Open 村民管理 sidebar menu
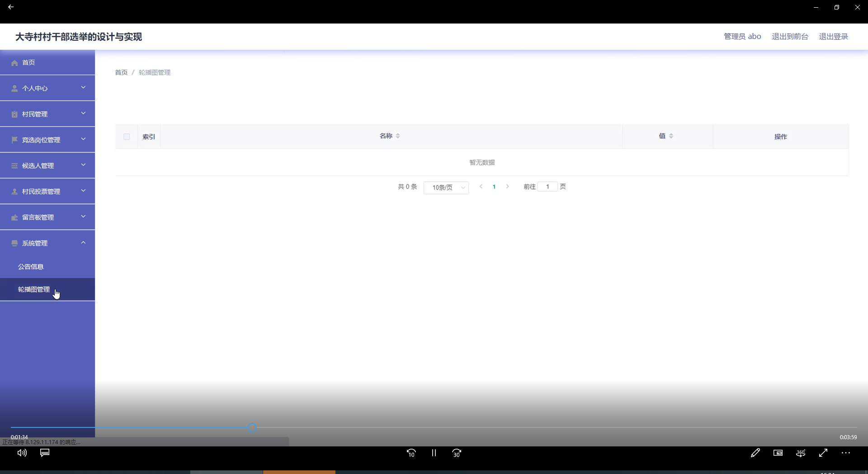Viewport: 868px width, 474px height. pos(47,114)
